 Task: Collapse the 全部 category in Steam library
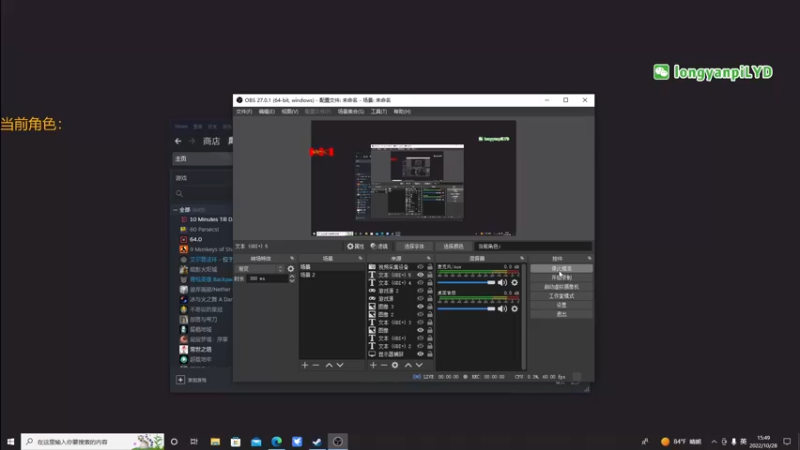point(176,210)
